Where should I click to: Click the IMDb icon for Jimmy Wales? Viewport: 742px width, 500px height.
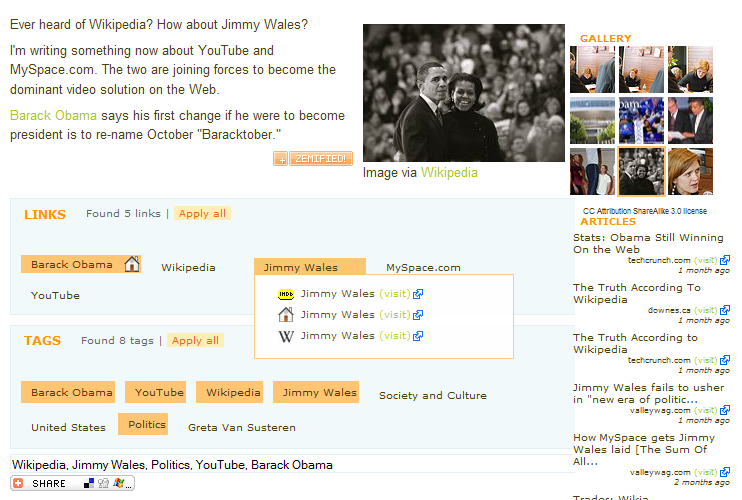285,294
